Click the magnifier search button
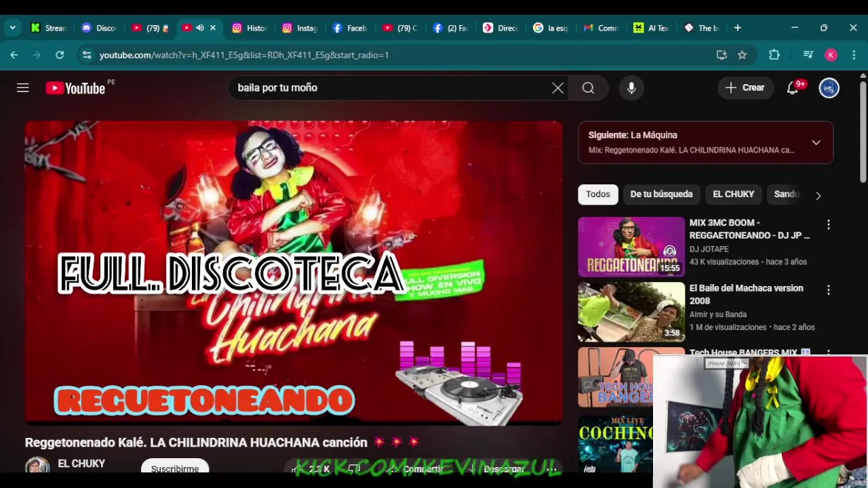The image size is (868, 488). [588, 88]
